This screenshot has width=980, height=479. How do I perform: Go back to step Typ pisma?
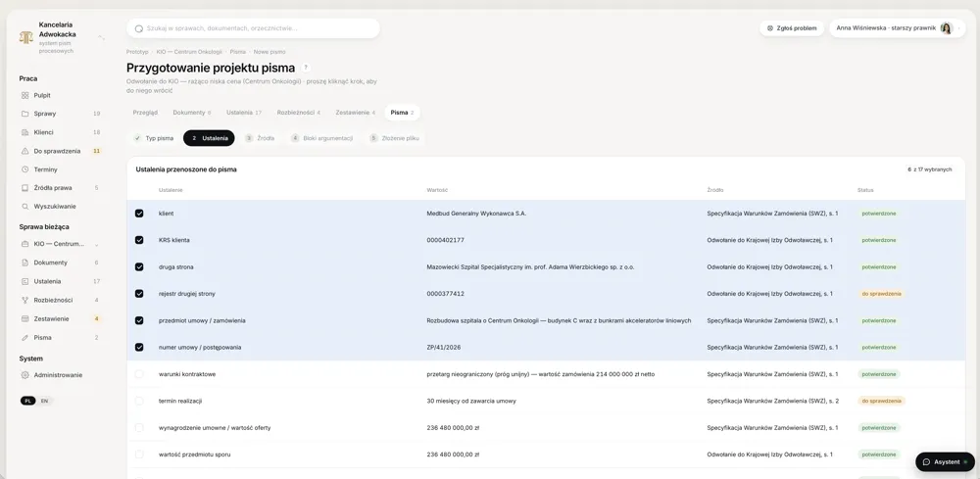(x=154, y=138)
